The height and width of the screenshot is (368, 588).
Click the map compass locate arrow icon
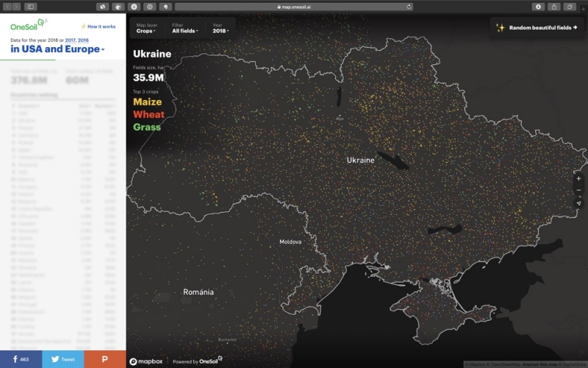pyautogui.click(x=579, y=203)
